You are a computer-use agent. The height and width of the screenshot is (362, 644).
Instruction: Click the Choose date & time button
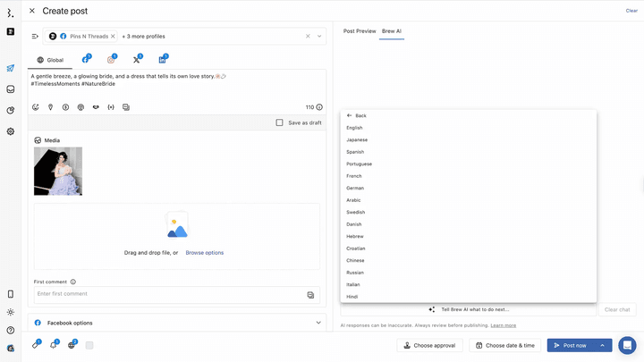click(504, 345)
